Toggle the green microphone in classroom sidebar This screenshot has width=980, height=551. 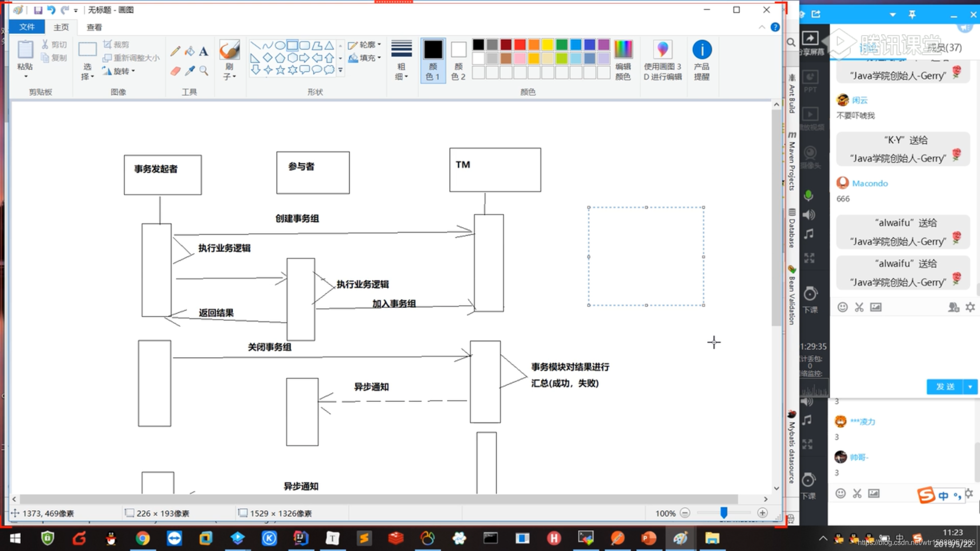pyautogui.click(x=809, y=196)
